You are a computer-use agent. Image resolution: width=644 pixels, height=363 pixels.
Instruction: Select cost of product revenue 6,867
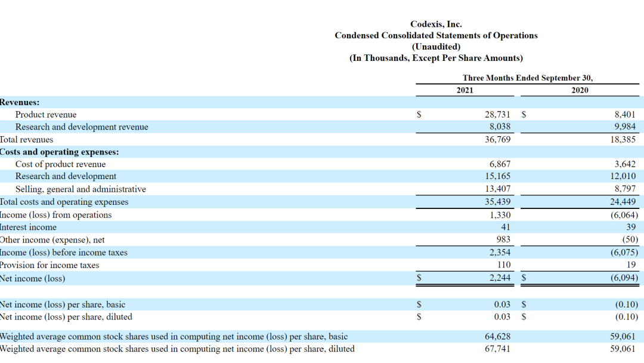[500, 164]
